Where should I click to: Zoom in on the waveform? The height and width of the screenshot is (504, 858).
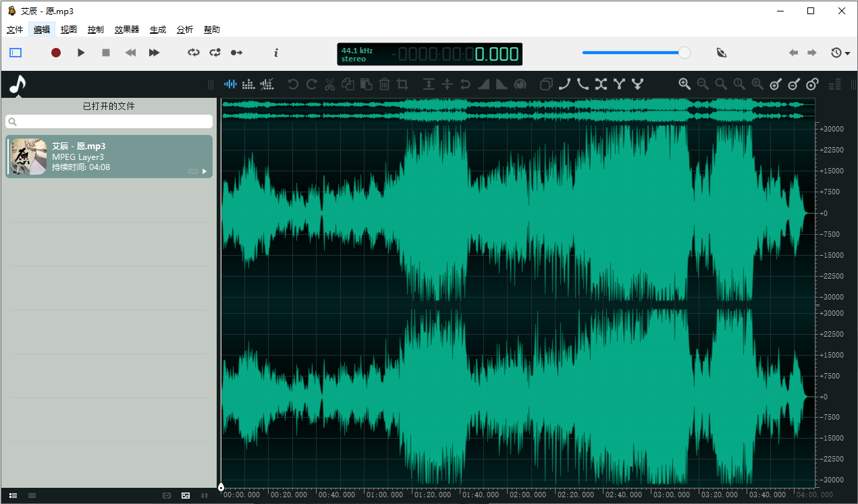pos(685,84)
